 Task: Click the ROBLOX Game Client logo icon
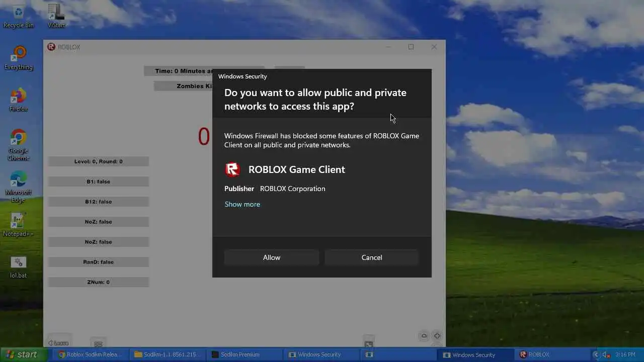tap(232, 169)
